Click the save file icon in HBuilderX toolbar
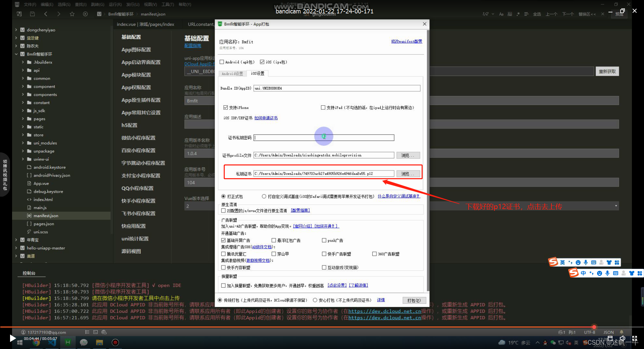 [x=32, y=14]
